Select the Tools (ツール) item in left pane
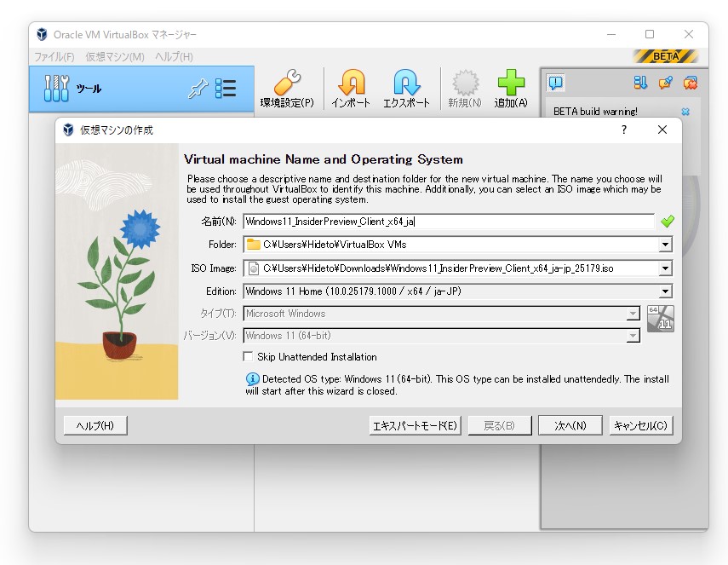The width and height of the screenshot is (728, 565). point(141,89)
